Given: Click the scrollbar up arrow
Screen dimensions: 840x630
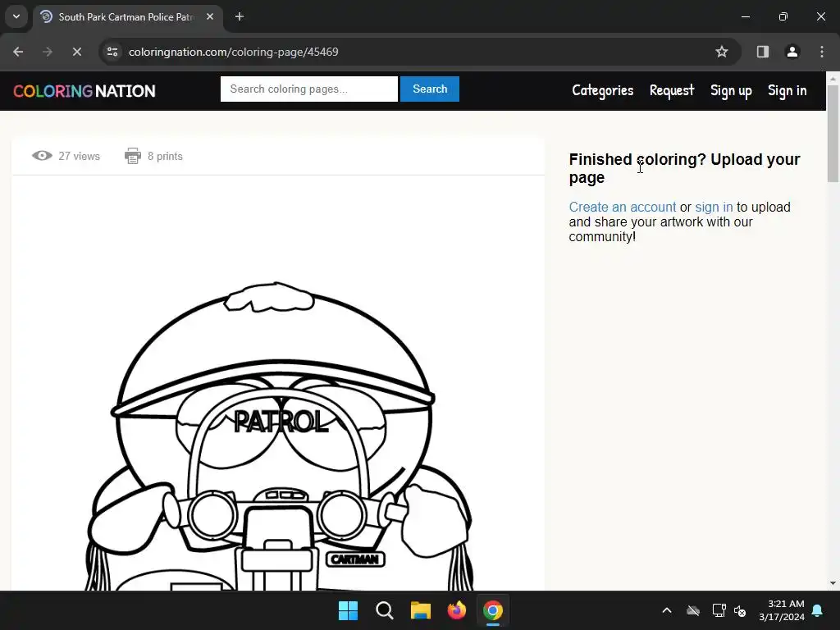Looking at the screenshot, I should (x=833, y=78).
